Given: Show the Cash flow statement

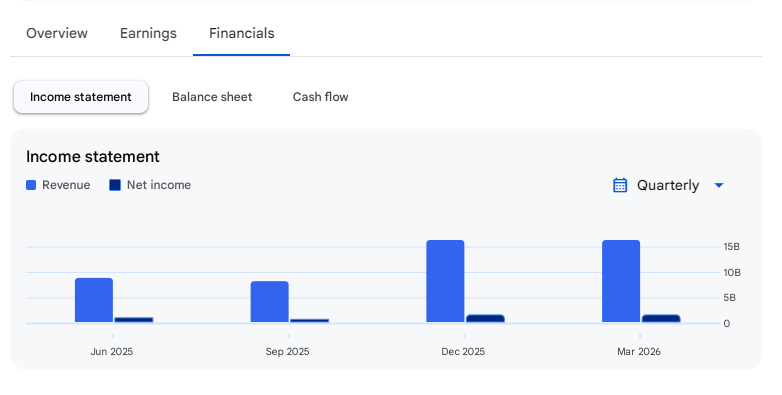Looking at the screenshot, I should tap(320, 97).
